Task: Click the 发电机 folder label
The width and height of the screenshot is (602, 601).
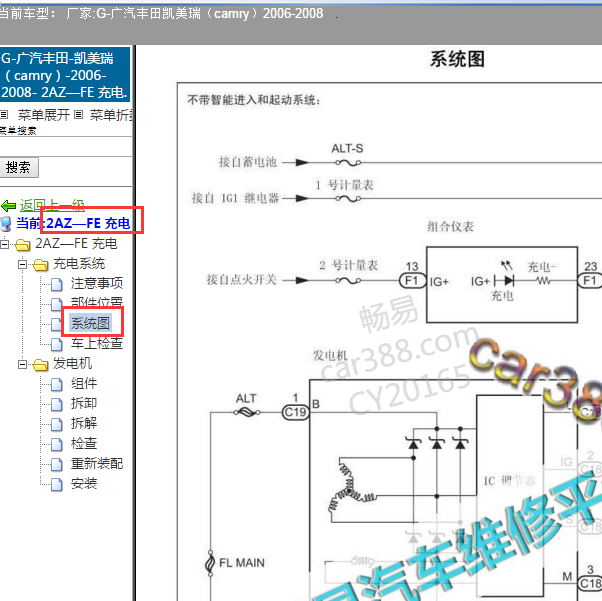Action: pyautogui.click(x=73, y=363)
